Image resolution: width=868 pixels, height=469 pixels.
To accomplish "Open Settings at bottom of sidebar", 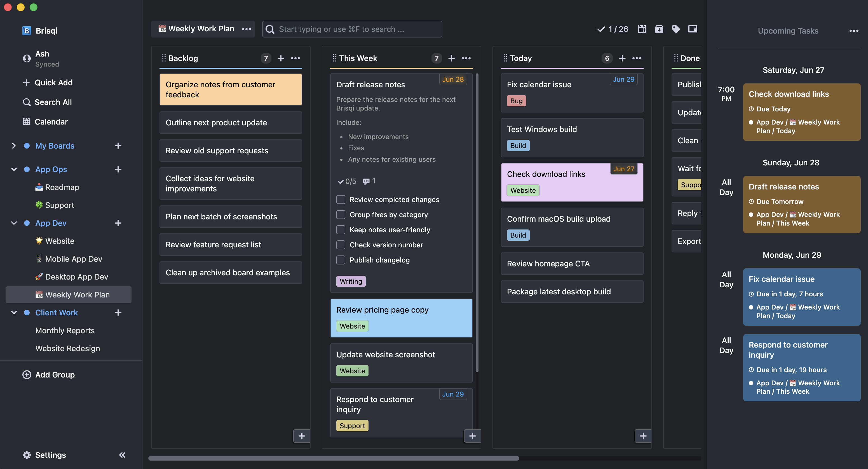I will point(44,455).
